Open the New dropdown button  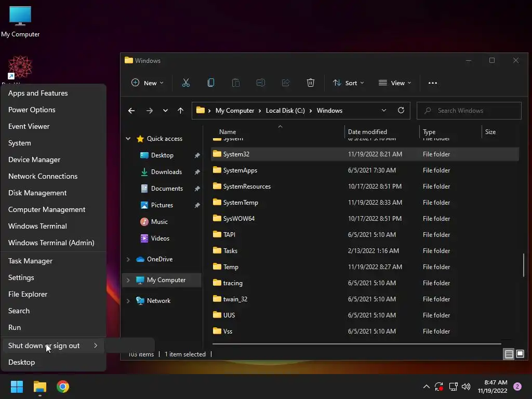point(147,83)
